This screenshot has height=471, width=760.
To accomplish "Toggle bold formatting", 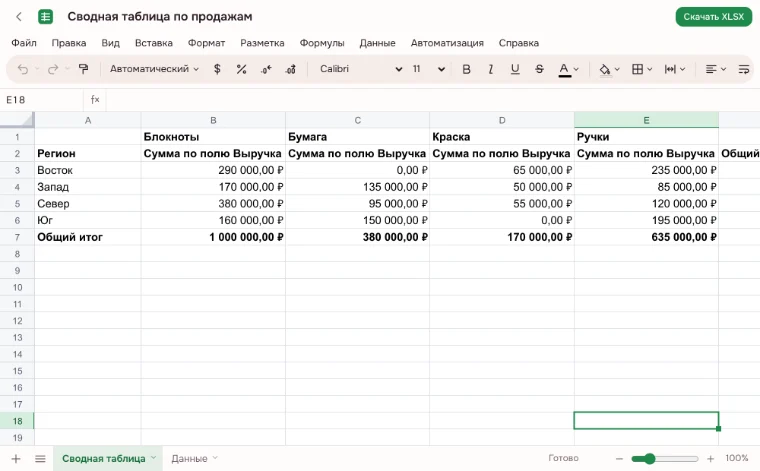I will 466,69.
